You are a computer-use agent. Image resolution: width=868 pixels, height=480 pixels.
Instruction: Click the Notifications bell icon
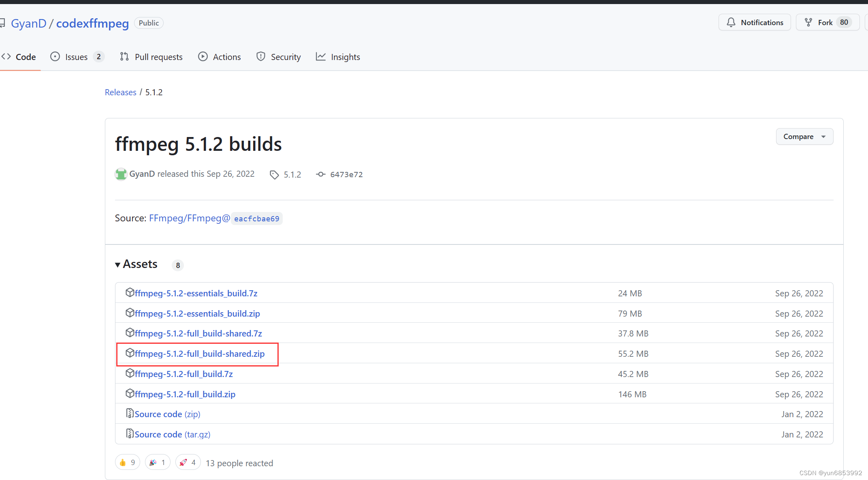[x=731, y=23]
